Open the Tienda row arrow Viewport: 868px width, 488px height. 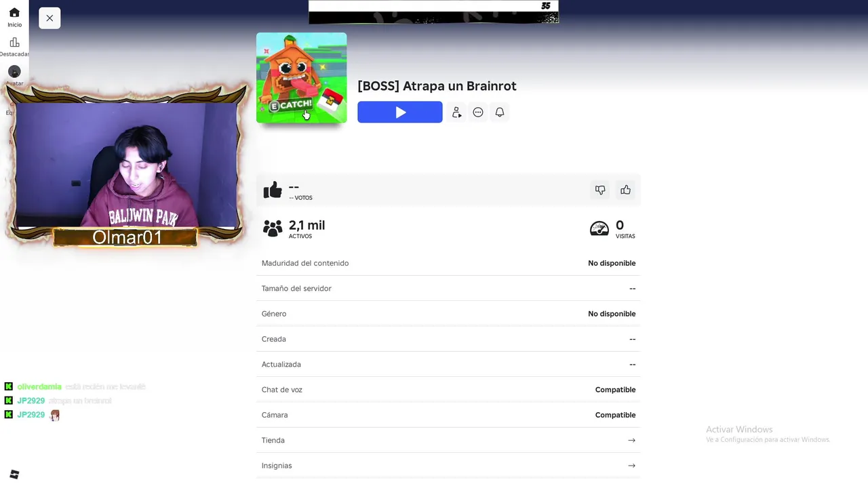tap(631, 441)
